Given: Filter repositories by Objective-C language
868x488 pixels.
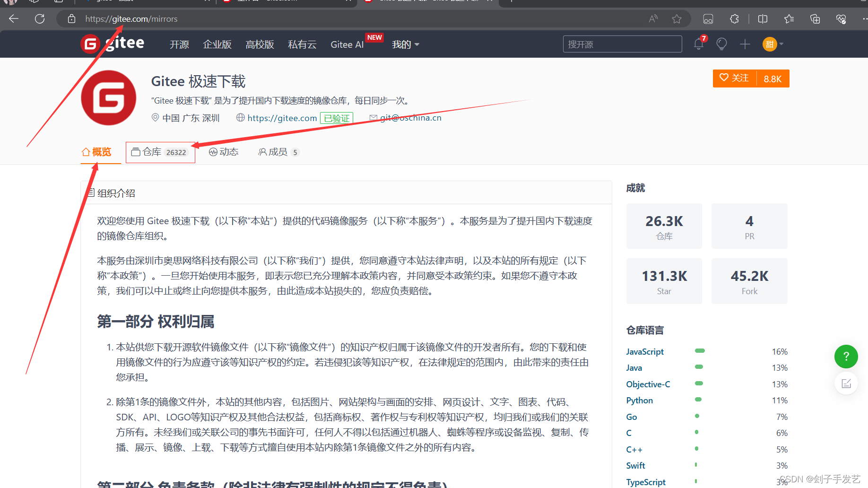Looking at the screenshot, I should [648, 384].
